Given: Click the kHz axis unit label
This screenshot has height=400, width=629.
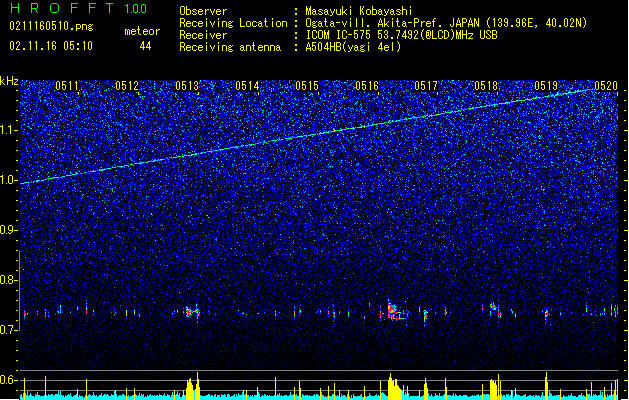Looking at the screenshot, I should [9, 81].
